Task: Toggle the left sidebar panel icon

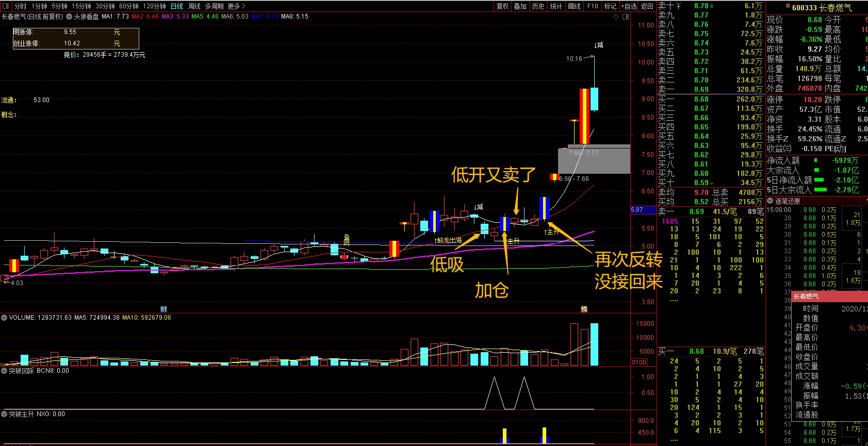Action: 6,6
